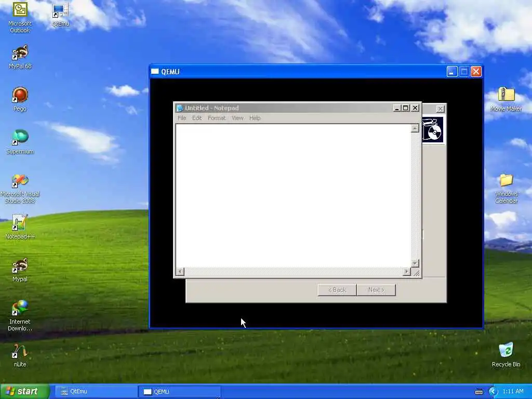Screen dimensions: 532x399
Task: Minimize the QEMU window
Action: (x=452, y=72)
